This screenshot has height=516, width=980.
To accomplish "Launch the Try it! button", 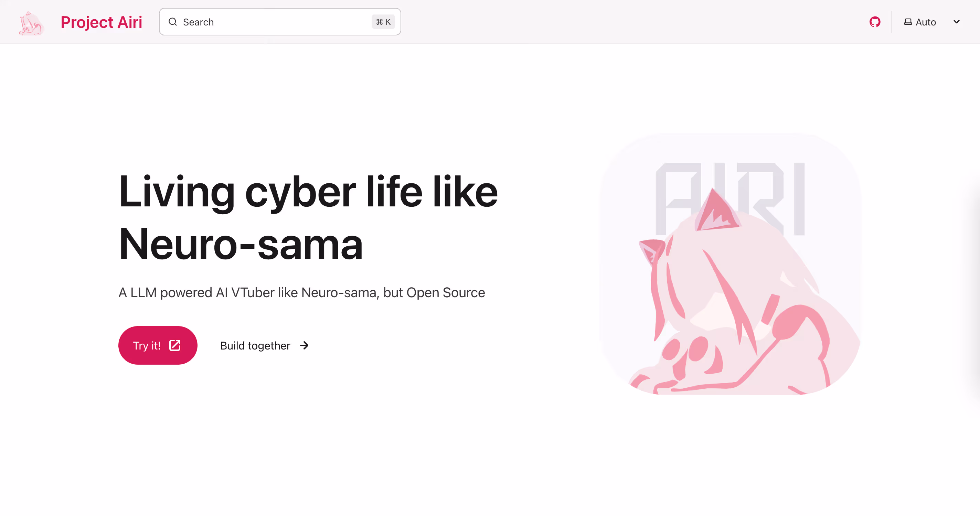I will (x=158, y=345).
